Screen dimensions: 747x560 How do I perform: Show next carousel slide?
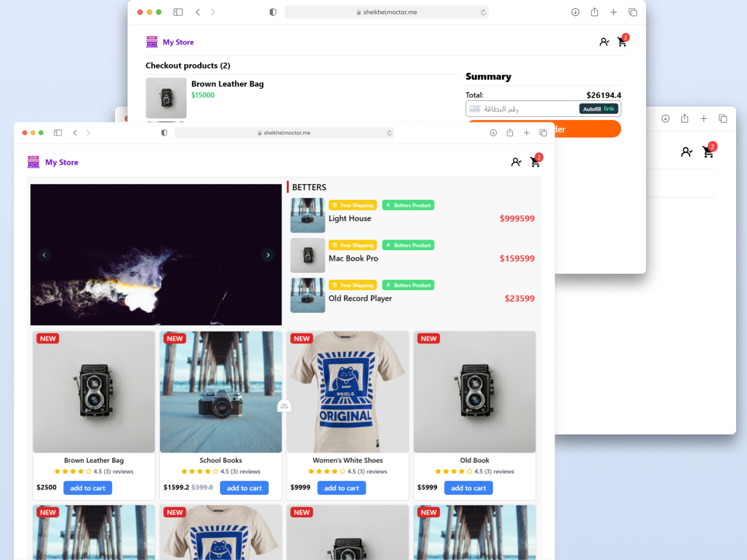click(x=268, y=255)
